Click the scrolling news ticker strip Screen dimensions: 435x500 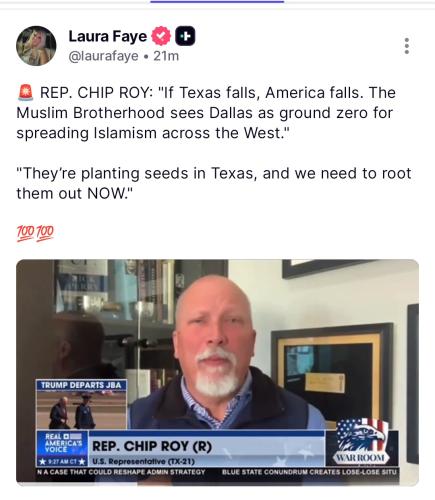(217, 472)
